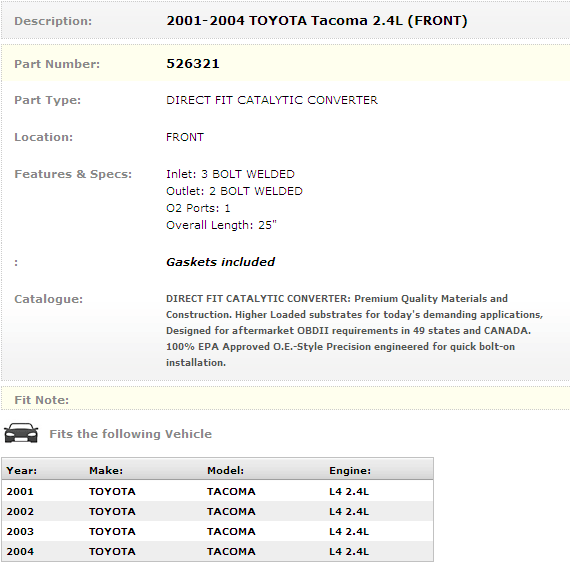Select the 2001 year cell
This screenshot has height=583, width=570.
point(20,492)
